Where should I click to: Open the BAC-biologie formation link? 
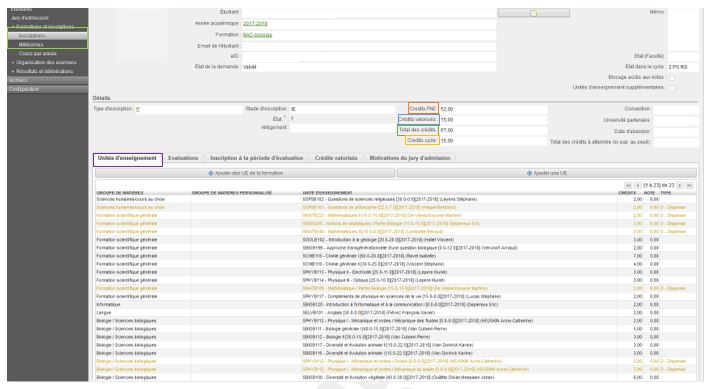click(x=257, y=35)
